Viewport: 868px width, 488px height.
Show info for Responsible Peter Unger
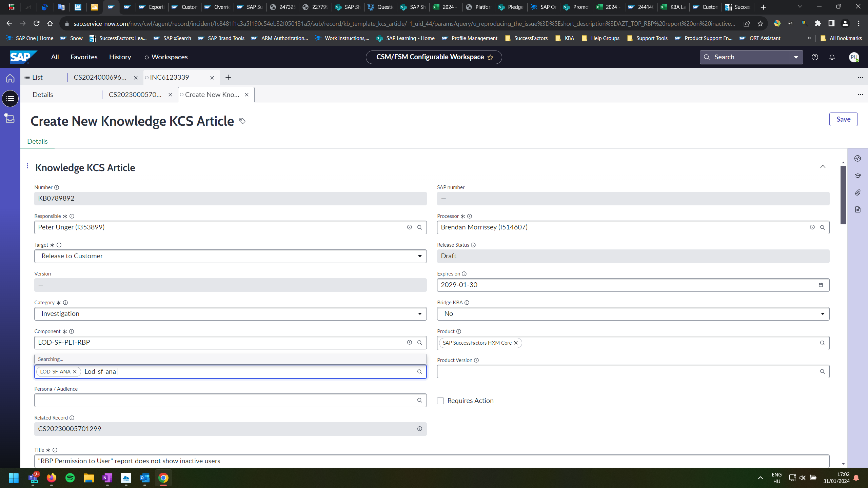coord(410,227)
